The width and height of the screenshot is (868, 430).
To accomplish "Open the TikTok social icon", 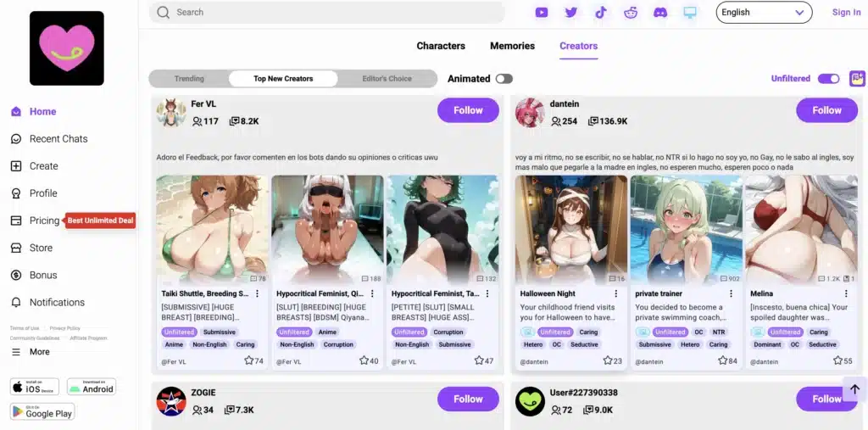I will pyautogui.click(x=601, y=13).
